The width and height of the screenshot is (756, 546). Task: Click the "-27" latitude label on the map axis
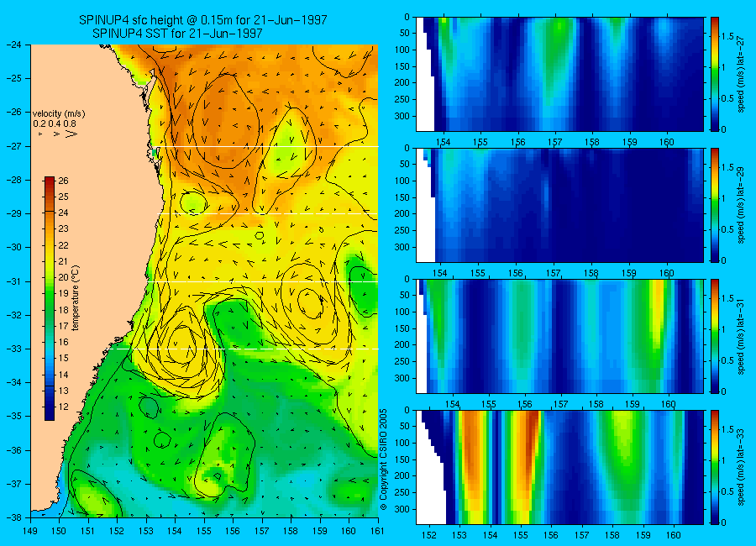13,146
